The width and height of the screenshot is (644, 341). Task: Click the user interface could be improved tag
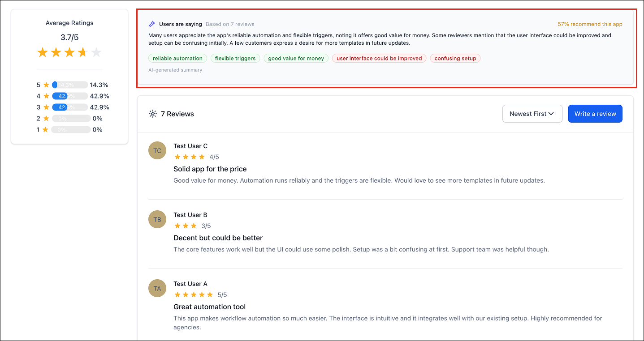pyautogui.click(x=379, y=58)
